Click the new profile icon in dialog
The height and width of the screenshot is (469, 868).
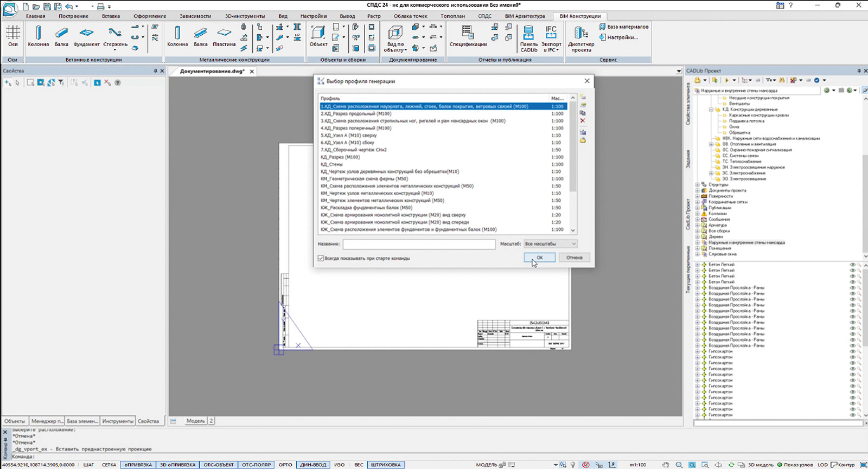pos(583,97)
